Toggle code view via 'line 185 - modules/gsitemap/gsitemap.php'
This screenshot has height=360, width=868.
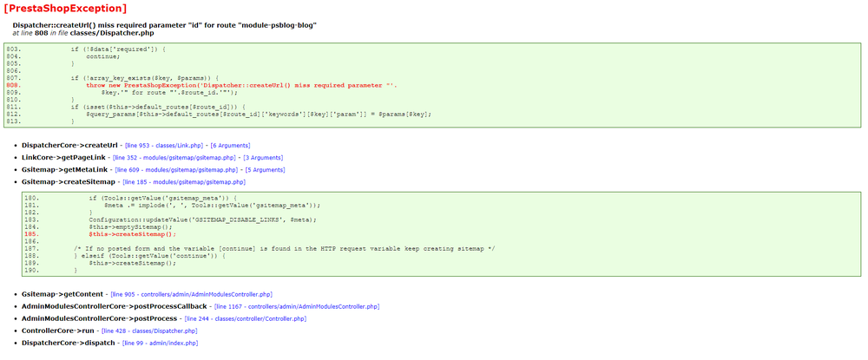coord(184,182)
